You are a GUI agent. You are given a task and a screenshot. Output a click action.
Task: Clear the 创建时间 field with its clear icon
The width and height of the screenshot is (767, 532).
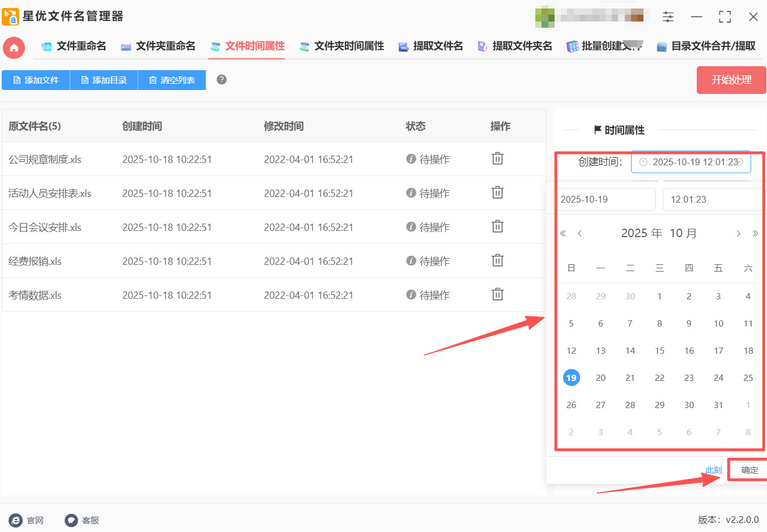pyautogui.click(x=739, y=162)
